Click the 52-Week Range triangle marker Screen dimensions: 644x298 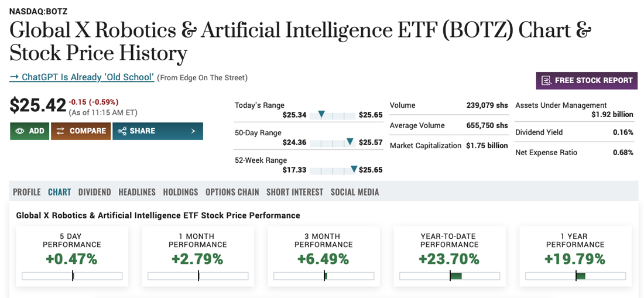coord(354,169)
